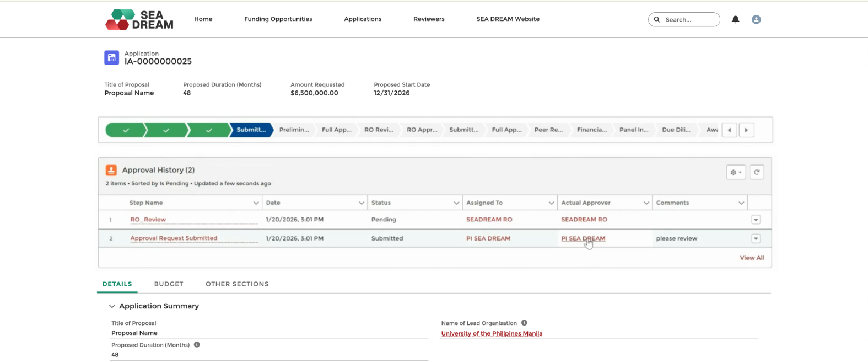This screenshot has width=868, height=362.
Task: Open the user profile avatar menu
Action: coord(756,19)
